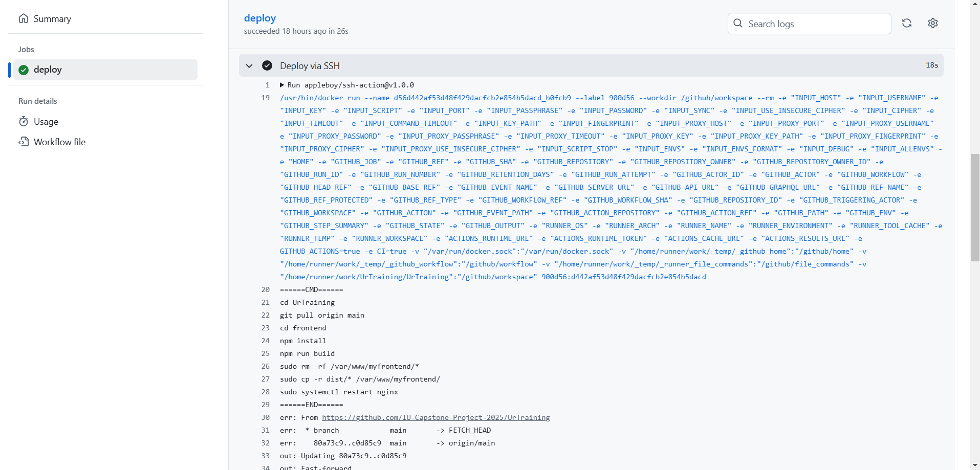Click the 'npm run build' log line
Viewport: 980px width, 470px height.
(307, 353)
